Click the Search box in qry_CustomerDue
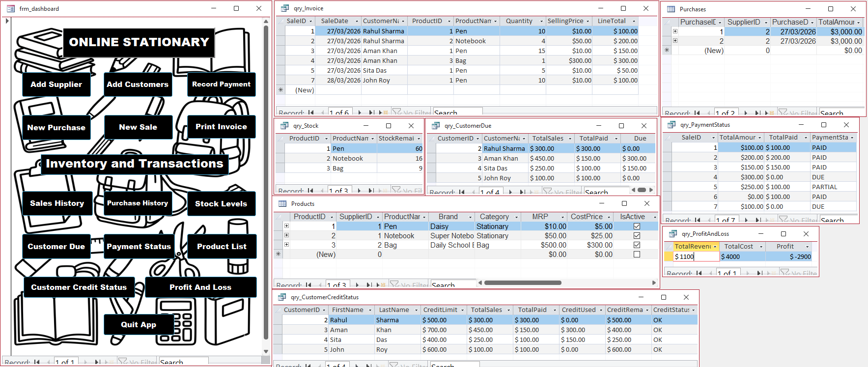This screenshot has height=367, width=868. coord(606,192)
